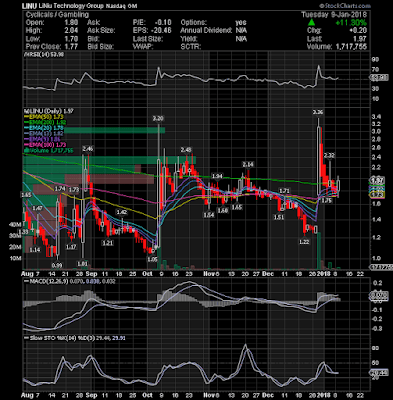
Task: Click the 1.05 low price annotation
Action: point(152,259)
